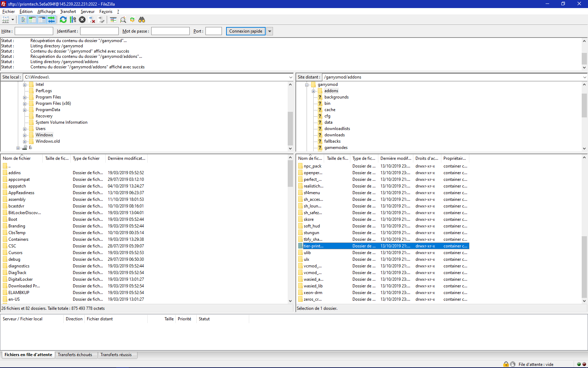
Task: Go to parent directory '..' entry
Action: tap(74, 166)
